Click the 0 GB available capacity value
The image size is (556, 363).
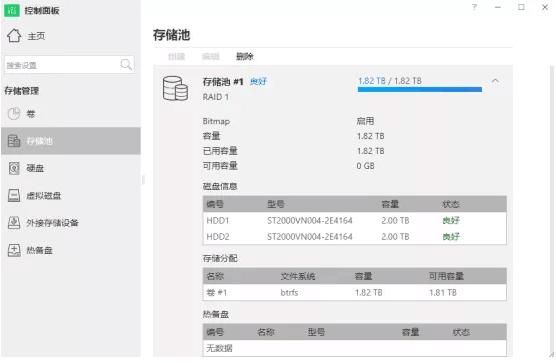coord(366,166)
